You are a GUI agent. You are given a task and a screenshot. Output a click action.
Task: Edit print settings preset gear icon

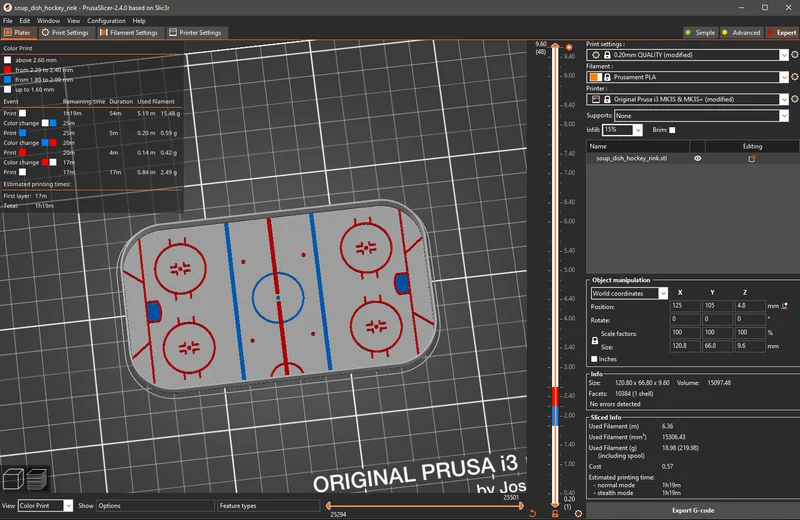tap(794, 55)
